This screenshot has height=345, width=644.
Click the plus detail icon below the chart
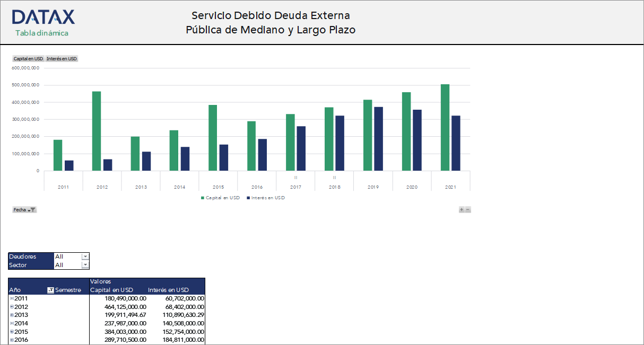click(x=461, y=209)
